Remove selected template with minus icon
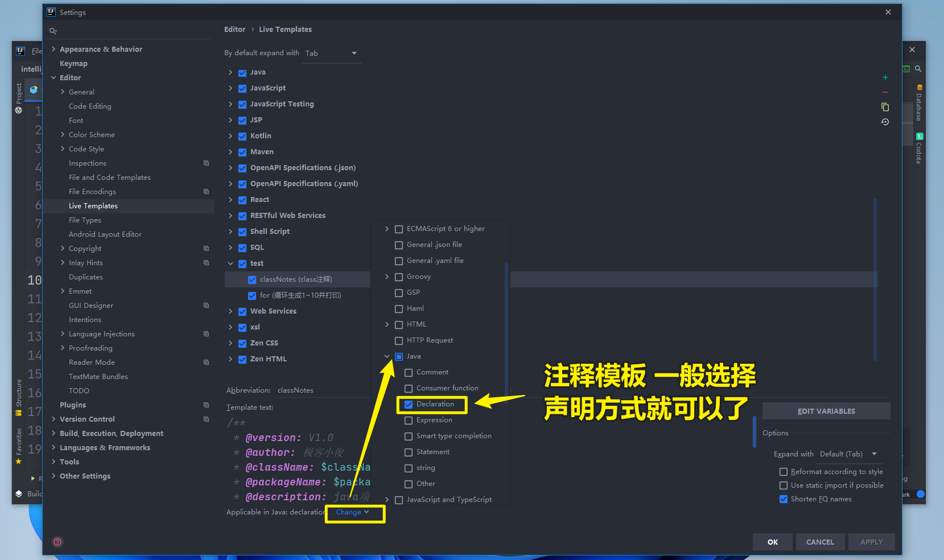Screen dimensions: 944x560 click(x=885, y=92)
